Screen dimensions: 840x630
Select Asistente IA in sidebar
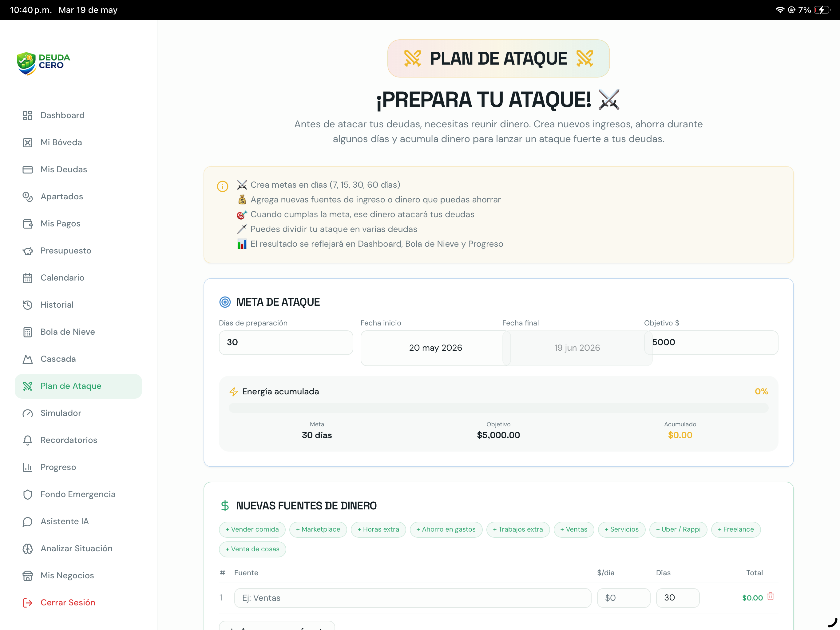coord(78,521)
